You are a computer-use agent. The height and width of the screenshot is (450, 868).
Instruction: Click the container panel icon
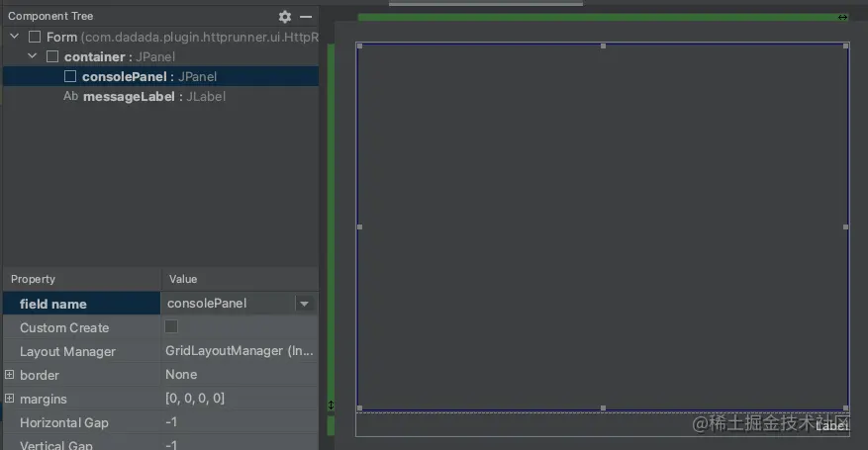tap(52, 56)
